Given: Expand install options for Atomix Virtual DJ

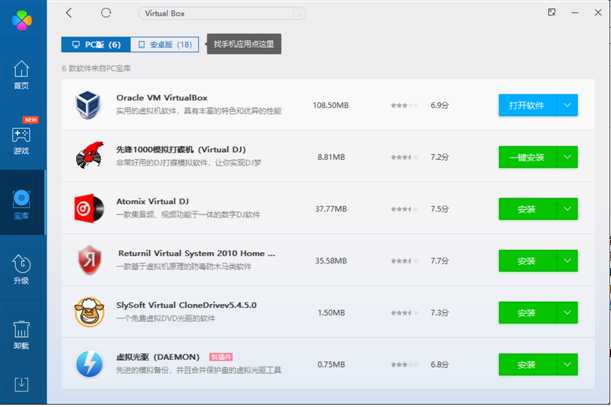Looking at the screenshot, I should point(567,209).
